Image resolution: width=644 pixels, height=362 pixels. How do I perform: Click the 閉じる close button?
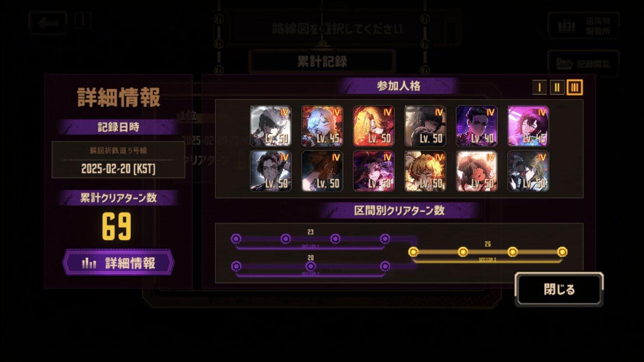pyautogui.click(x=559, y=290)
